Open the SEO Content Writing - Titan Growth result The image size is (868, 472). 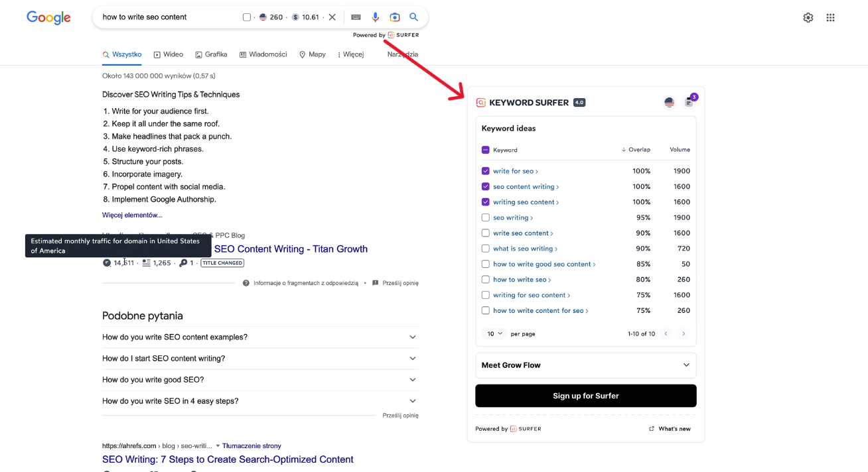click(x=291, y=249)
